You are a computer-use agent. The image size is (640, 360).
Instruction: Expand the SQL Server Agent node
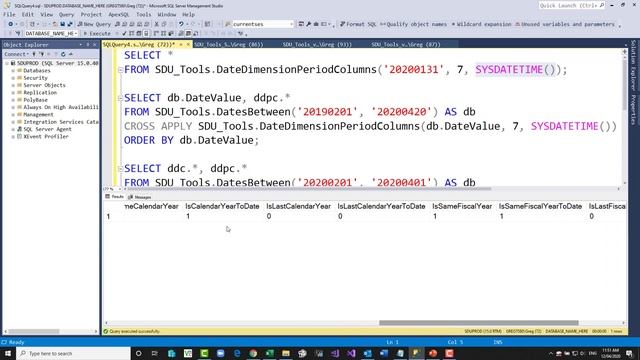tap(13, 129)
